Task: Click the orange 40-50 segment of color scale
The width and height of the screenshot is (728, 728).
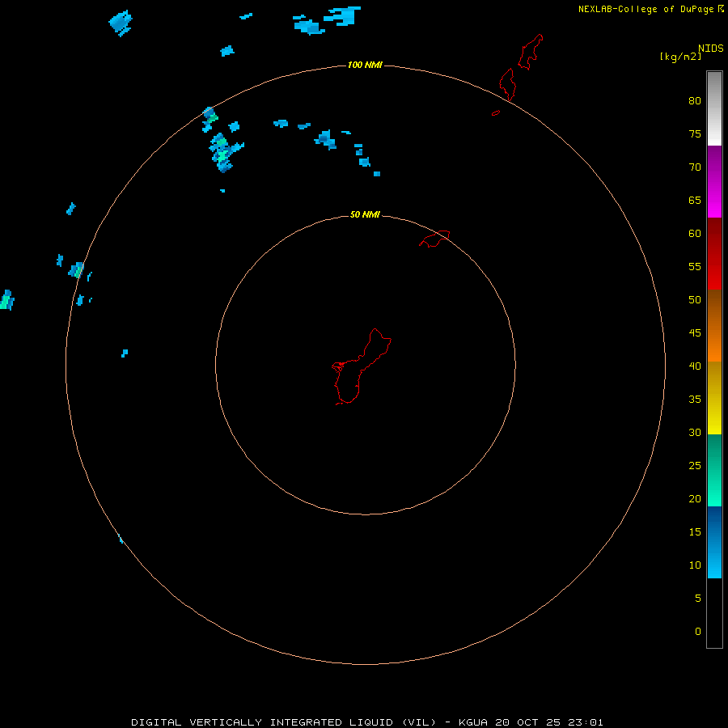Action: tap(714, 325)
